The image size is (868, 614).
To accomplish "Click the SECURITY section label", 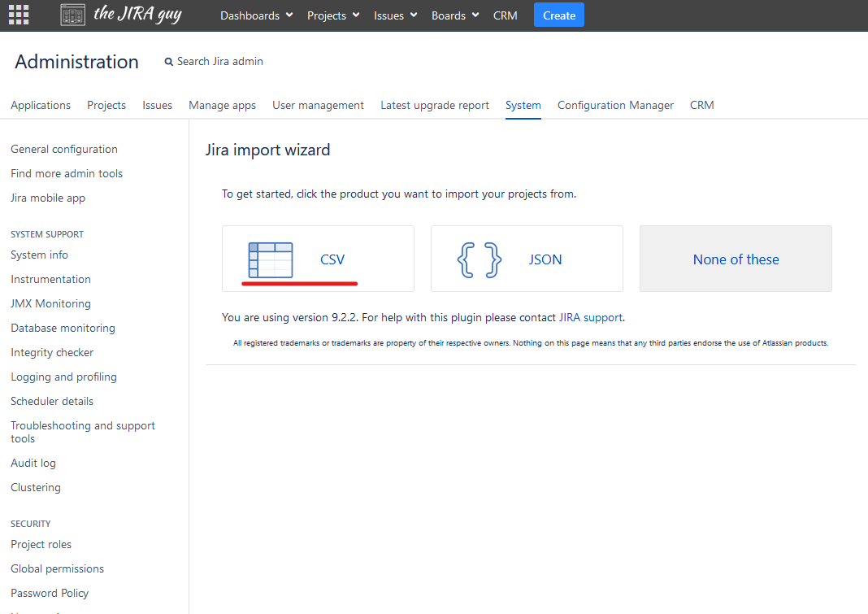I will click(30, 525).
